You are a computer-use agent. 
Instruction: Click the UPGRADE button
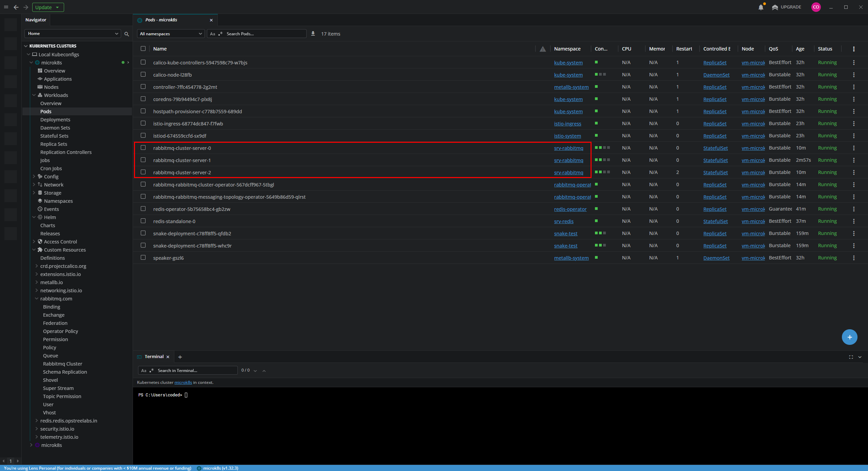[x=787, y=7]
